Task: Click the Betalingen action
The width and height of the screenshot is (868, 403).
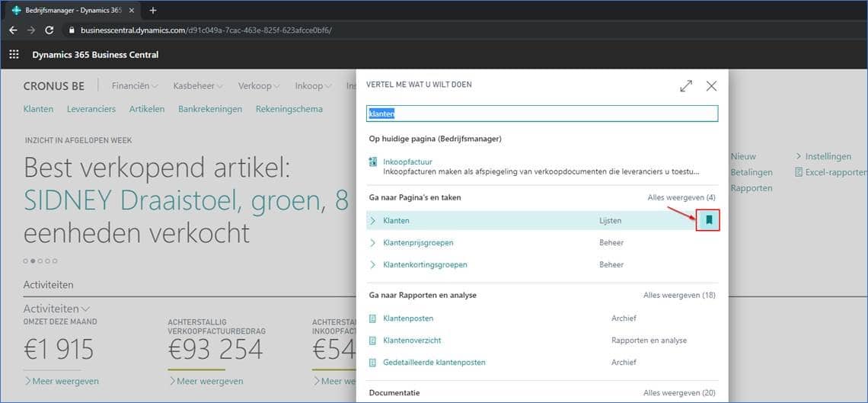Action: pyautogui.click(x=752, y=172)
